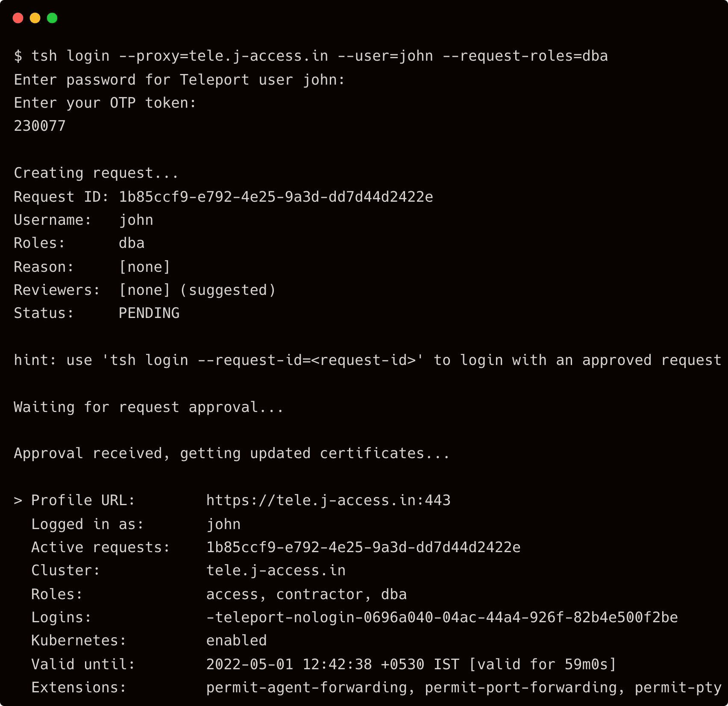
Task: Click the 'Creating request...' line
Action: click(96, 173)
